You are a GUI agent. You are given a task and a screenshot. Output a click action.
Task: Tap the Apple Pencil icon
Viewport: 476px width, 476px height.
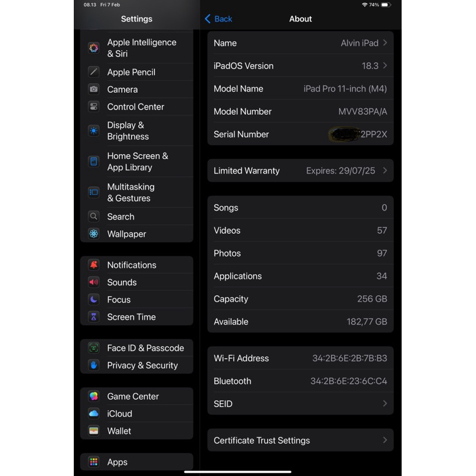[93, 72]
